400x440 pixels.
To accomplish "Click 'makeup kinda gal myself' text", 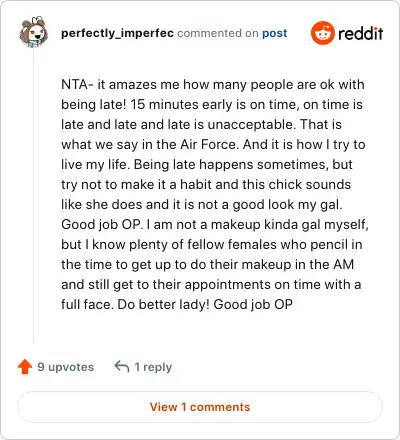I will 290,224.
